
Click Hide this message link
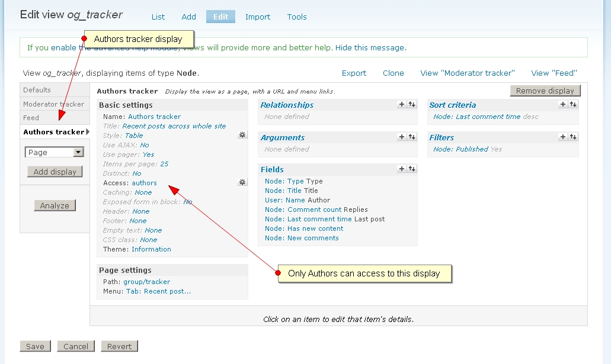370,47
